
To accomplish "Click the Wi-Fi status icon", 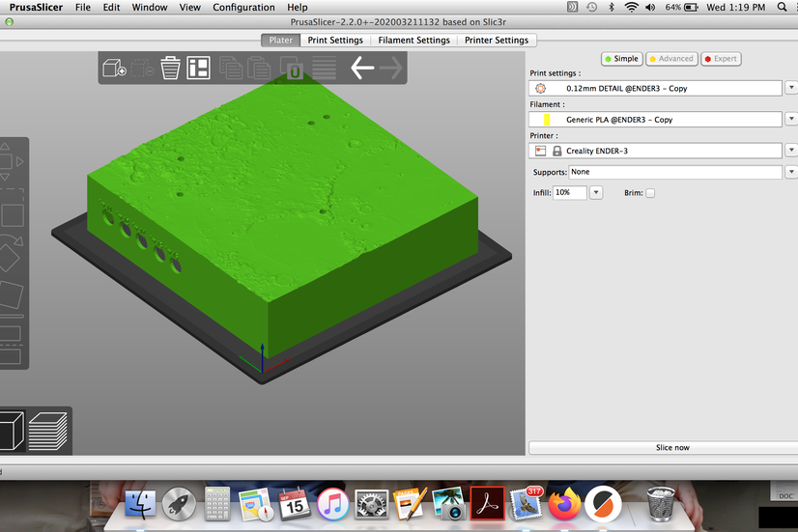I will pyautogui.click(x=631, y=7).
